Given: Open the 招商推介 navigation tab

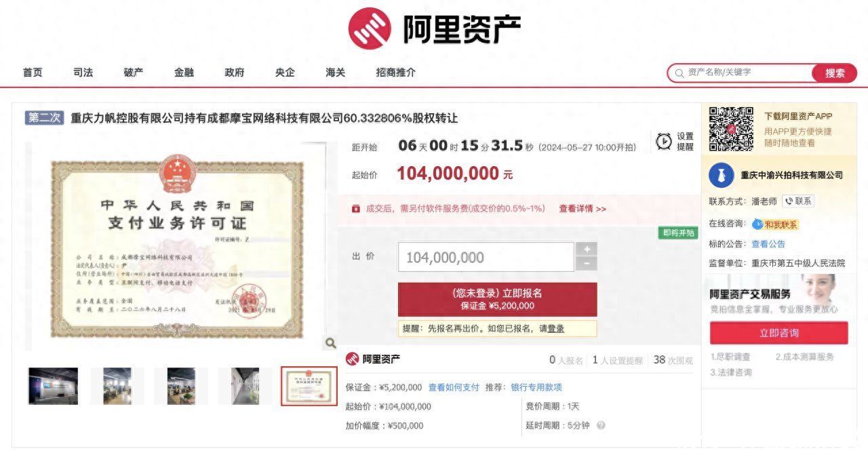Looking at the screenshot, I should tap(396, 73).
